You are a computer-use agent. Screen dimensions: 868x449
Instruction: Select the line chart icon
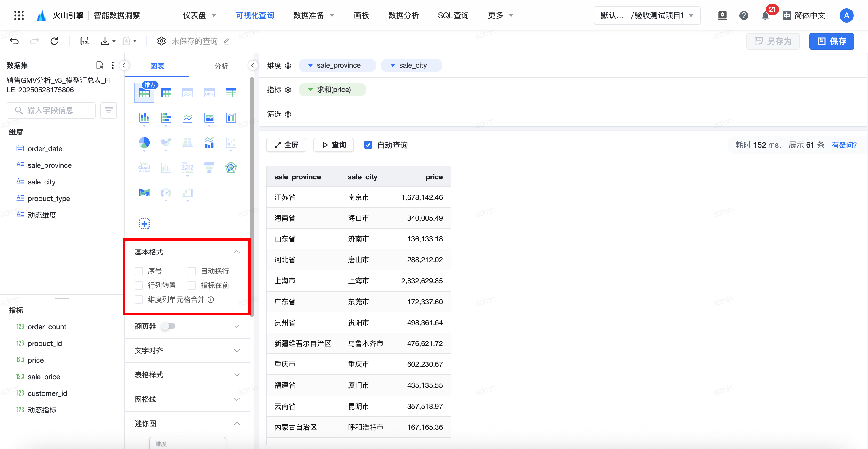pyautogui.click(x=187, y=117)
